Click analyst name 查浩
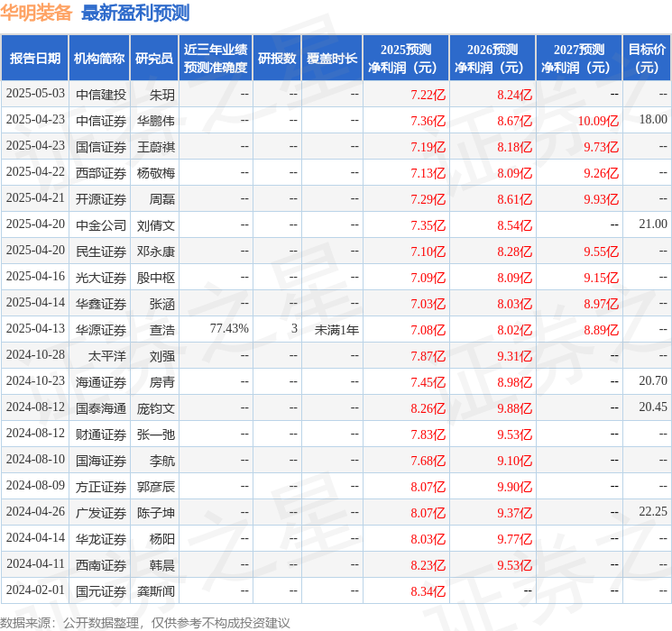This screenshot has width=672, height=631. 162,330
